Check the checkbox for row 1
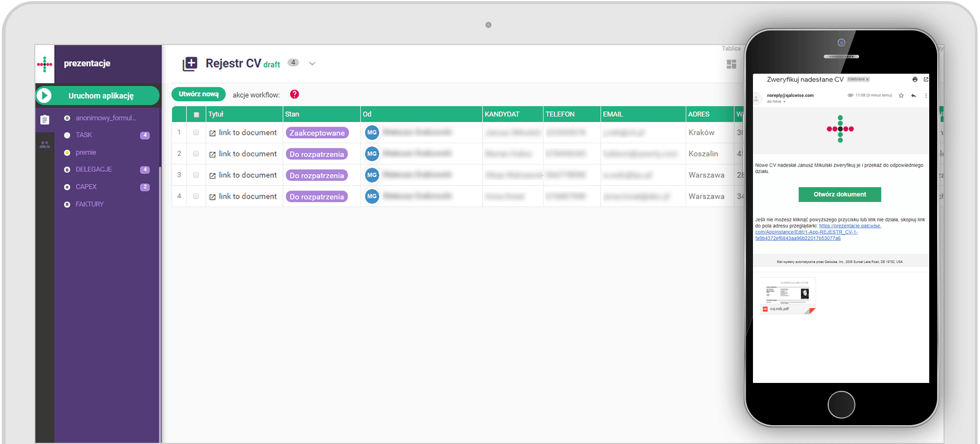This screenshot has height=444, width=980. 196,132
